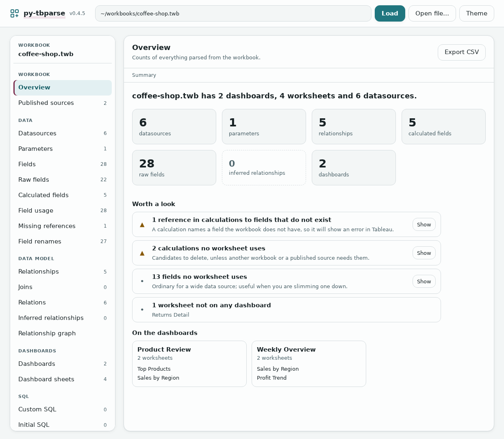Screen dimensions: 504x439
Task: Show the missing field reference details
Action: tap(424, 224)
